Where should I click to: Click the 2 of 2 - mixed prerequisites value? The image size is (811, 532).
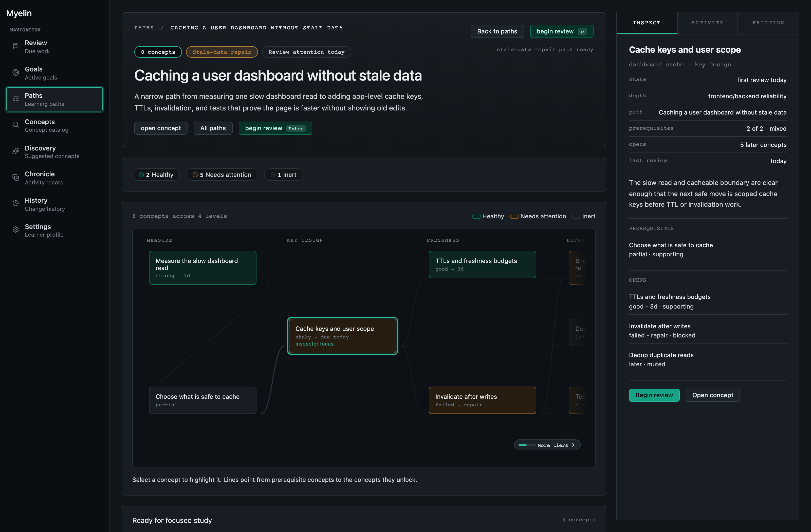766,128
